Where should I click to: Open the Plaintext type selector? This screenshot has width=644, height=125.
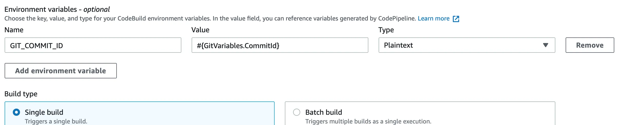tap(461, 45)
